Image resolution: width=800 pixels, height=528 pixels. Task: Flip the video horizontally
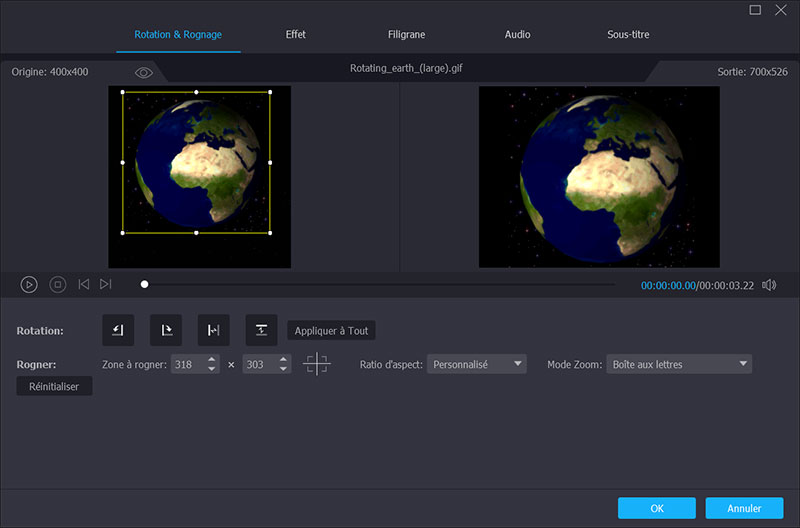coord(213,330)
